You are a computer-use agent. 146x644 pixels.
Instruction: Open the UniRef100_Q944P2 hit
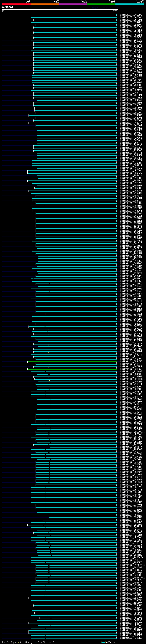(x=131, y=22)
